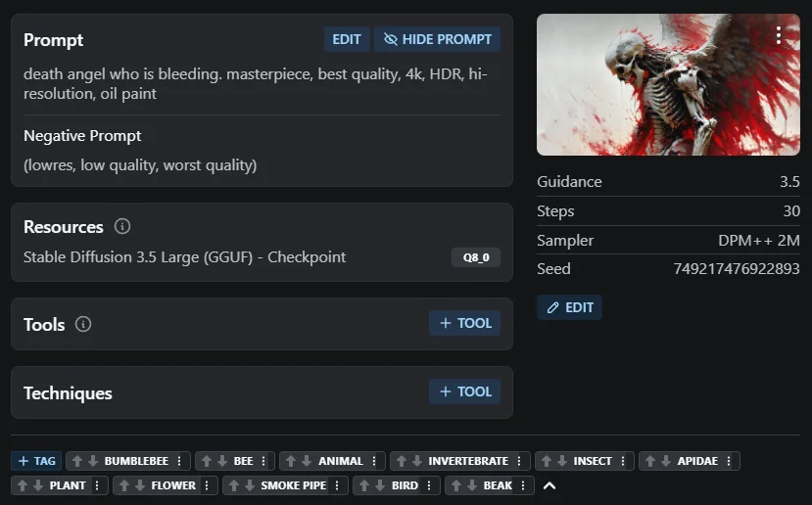Upvote the FLOWER tag

pos(124,485)
